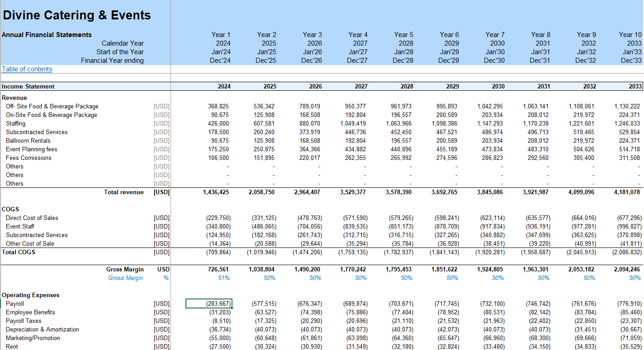Select the Rent 2025 expense cell
This screenshot has height=350, width=644.
265,347
